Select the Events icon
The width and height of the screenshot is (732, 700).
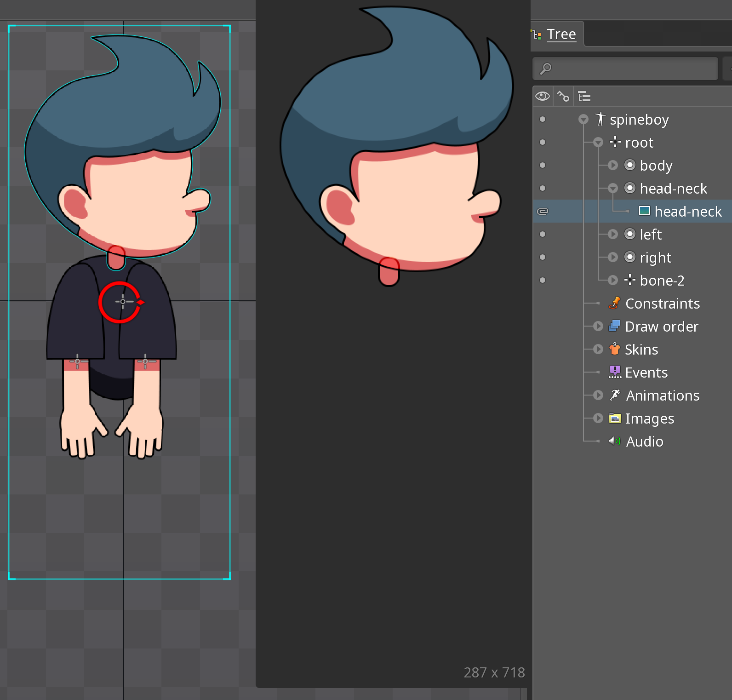(615, 372)
